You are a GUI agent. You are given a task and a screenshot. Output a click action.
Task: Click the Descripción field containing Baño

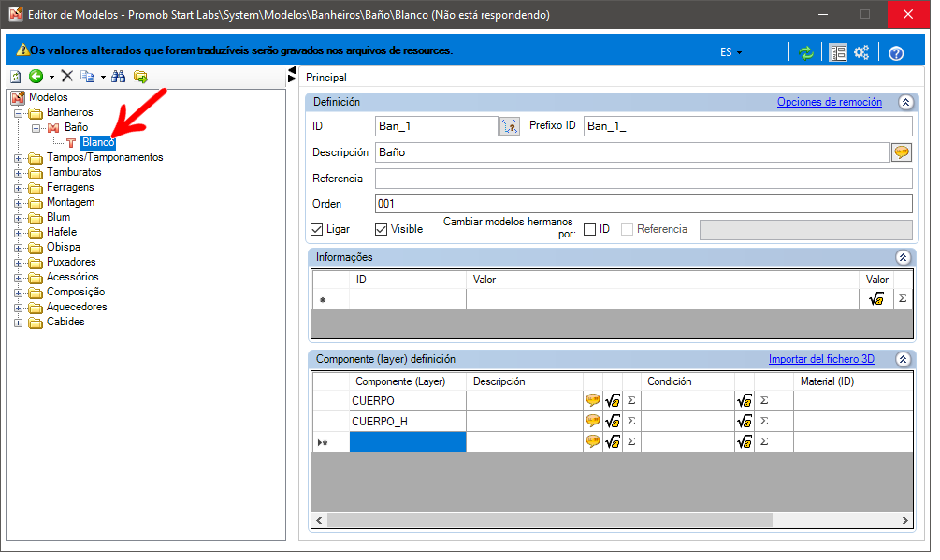(x=632, y=152)
